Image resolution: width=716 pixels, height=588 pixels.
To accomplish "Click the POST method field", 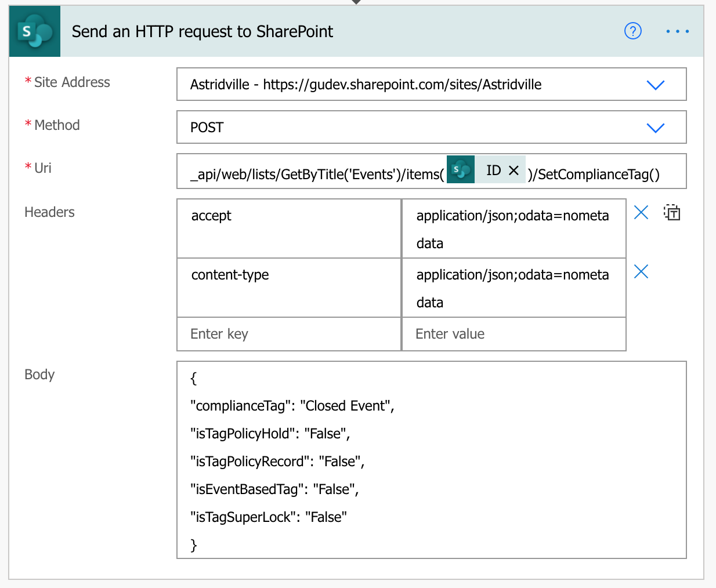I will click(432, 127).
